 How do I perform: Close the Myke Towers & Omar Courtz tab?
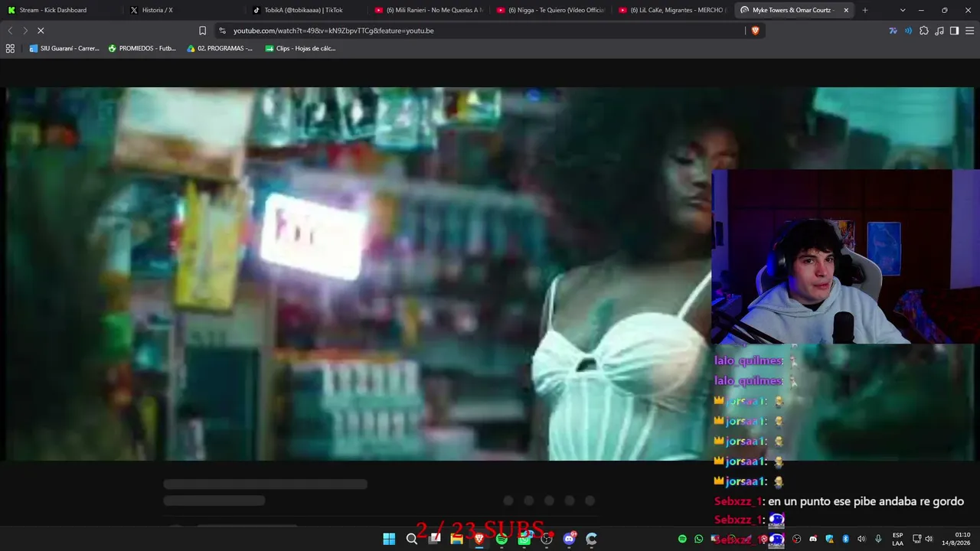point(846,10)
